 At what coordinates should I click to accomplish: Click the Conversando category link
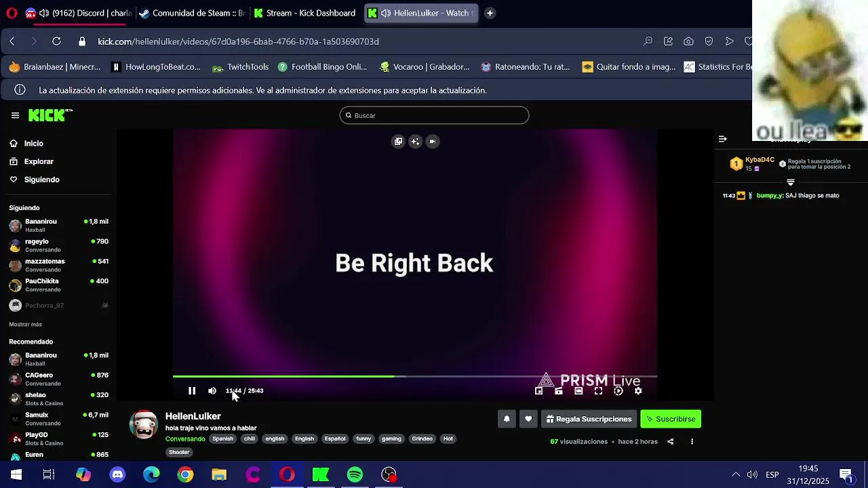click(x=185, y=439)
